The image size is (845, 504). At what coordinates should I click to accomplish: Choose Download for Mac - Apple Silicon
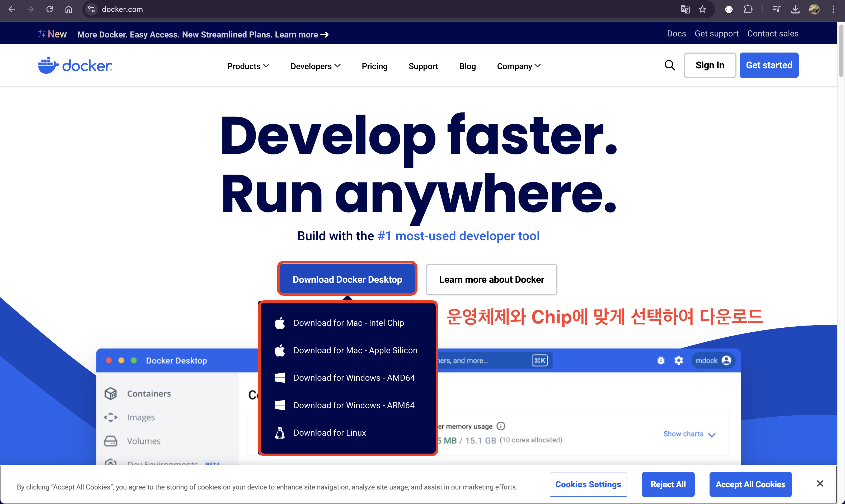click(x=355, y=350)
